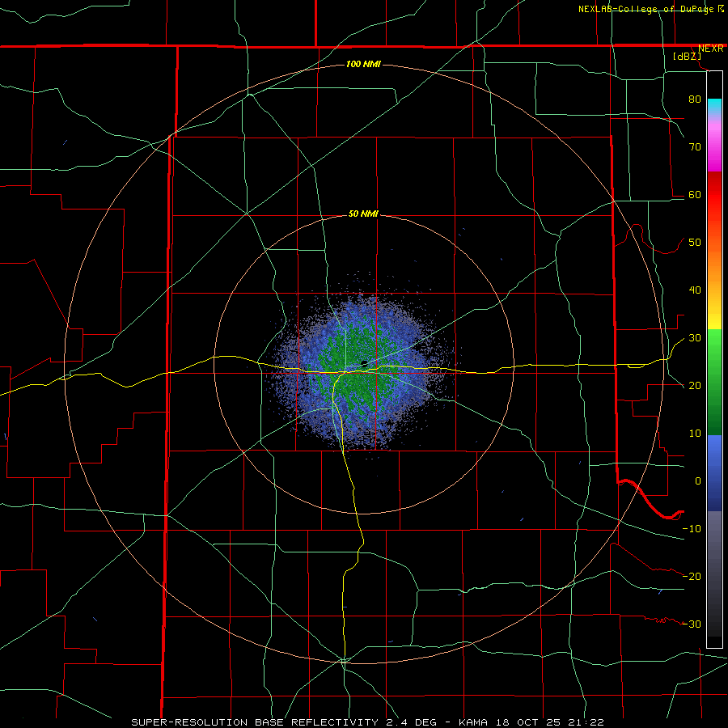
Task: Click the red 60 dBZ color bar segment
Action: [714, 195]
